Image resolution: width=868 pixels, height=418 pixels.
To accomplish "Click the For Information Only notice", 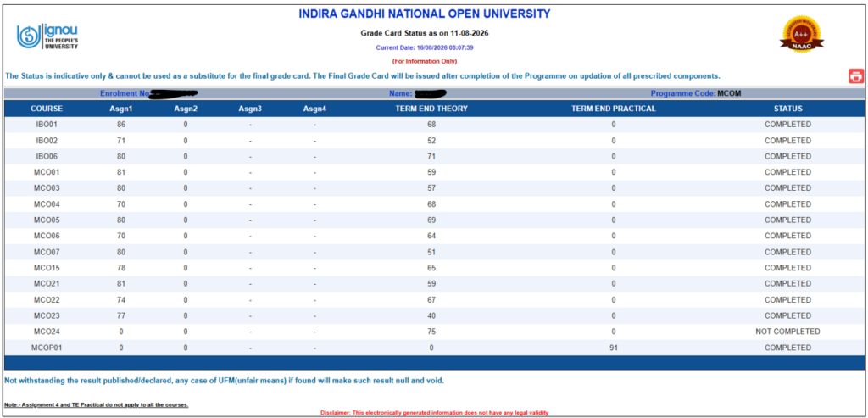I will (425, 61).
